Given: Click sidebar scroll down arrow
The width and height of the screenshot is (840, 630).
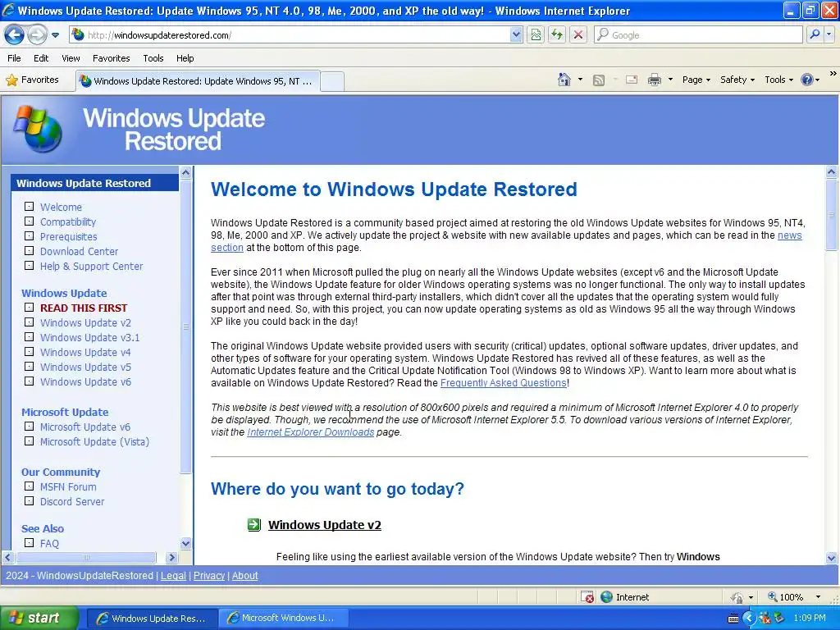Looking at the screenshot, I should click(x=185, y=544).
